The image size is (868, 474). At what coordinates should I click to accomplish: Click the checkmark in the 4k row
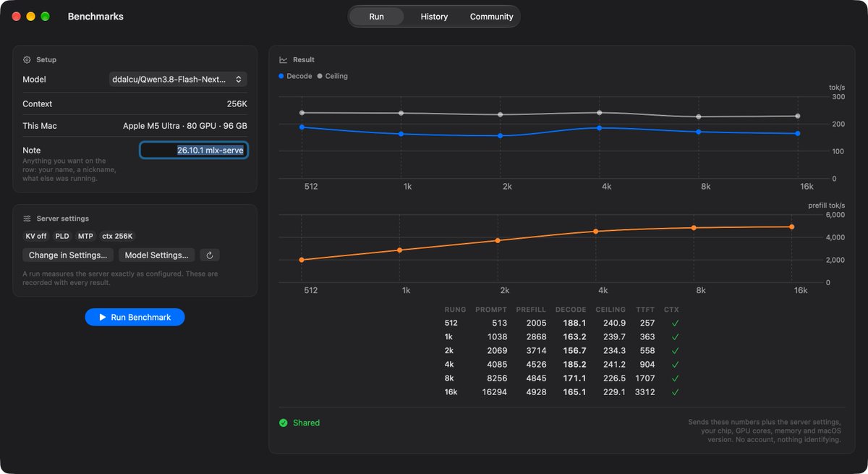tap(675, 365)
